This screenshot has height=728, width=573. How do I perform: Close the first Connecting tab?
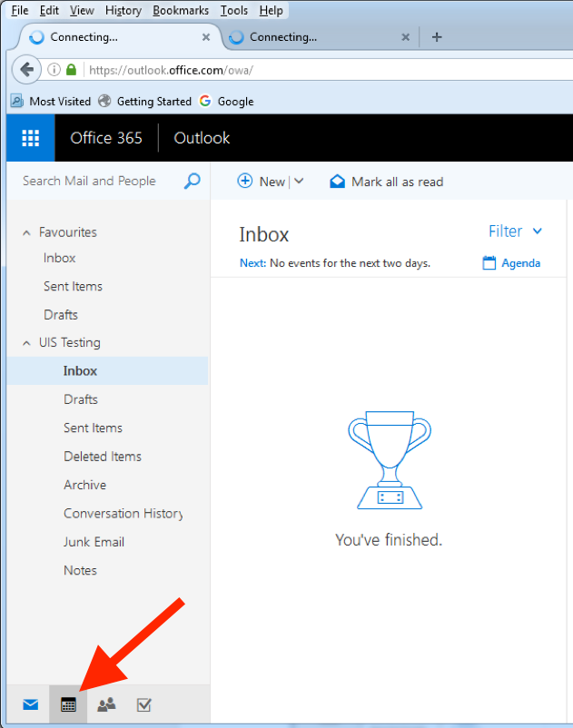206,37
